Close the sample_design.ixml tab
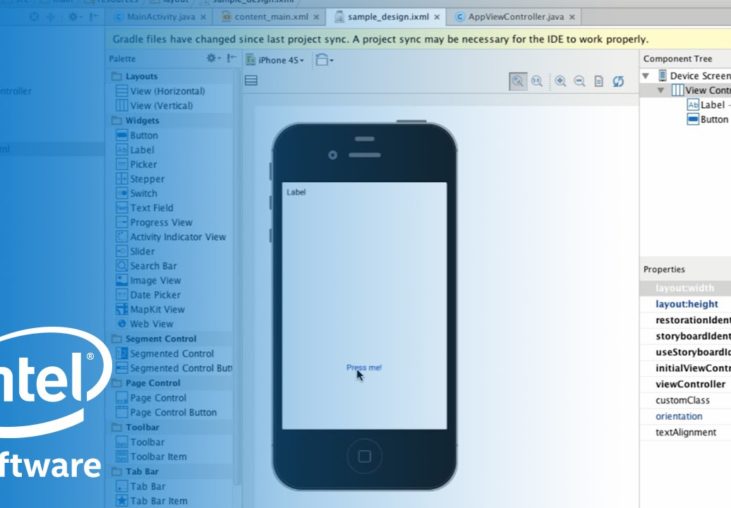The image size is (731, 508). coord(436,17)
